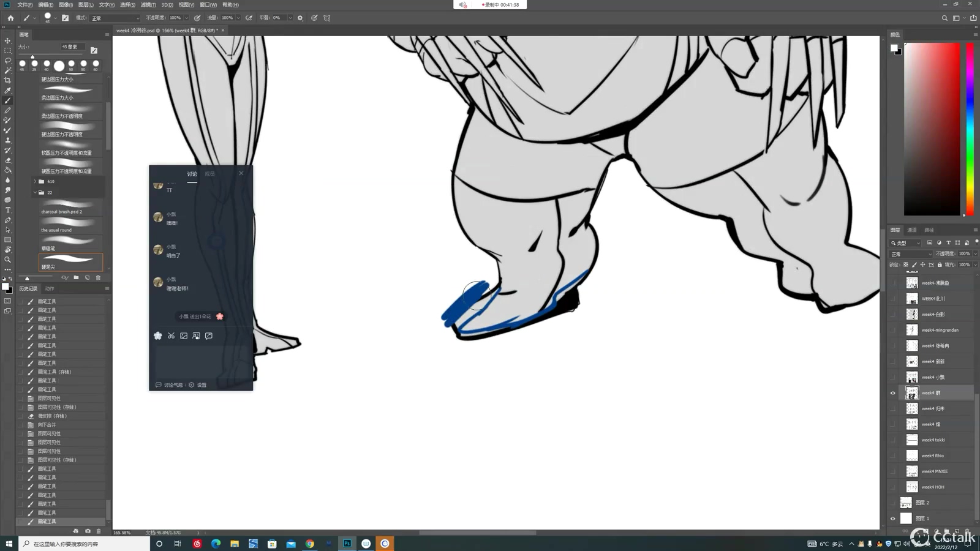Select the Lasso tool

8,60
